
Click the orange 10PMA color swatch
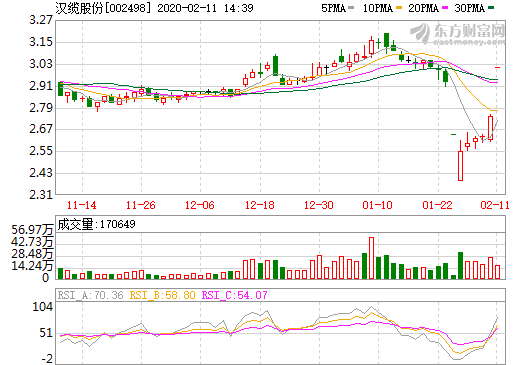[399, 8]
